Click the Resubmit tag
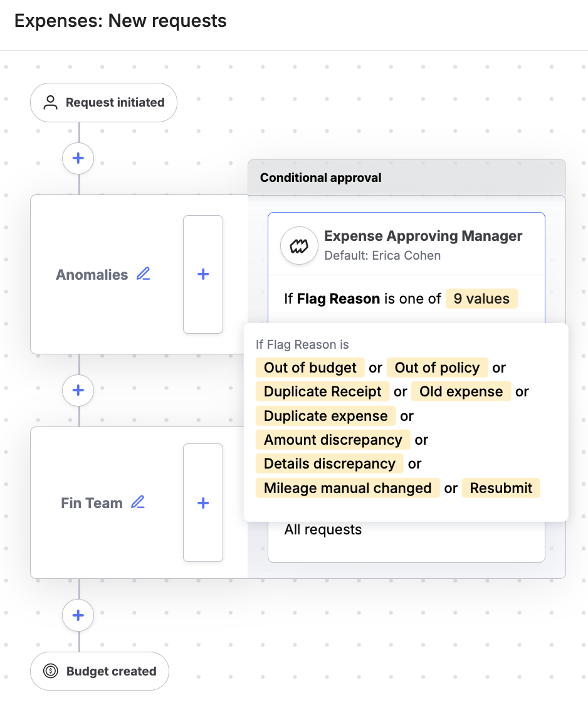Screen dimensions: 588x705 coord(501,488)
